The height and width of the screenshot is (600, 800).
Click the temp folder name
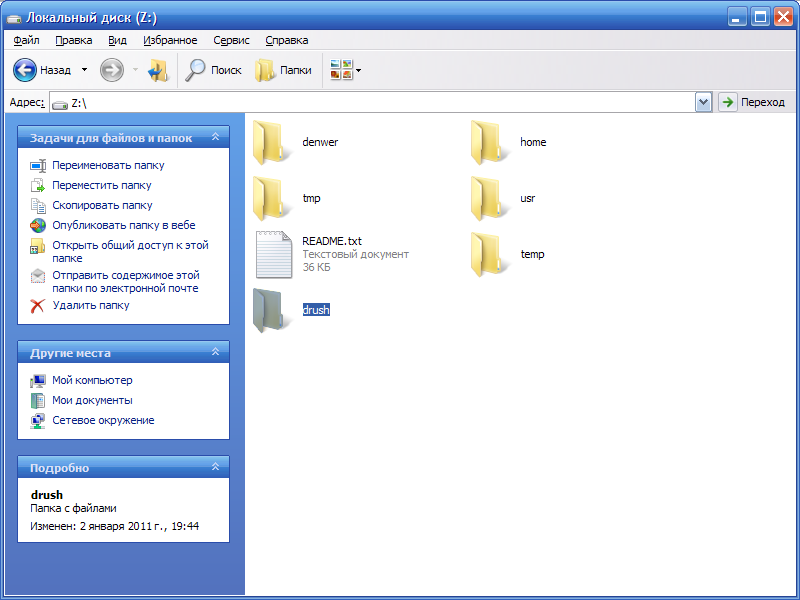[532, 254]
